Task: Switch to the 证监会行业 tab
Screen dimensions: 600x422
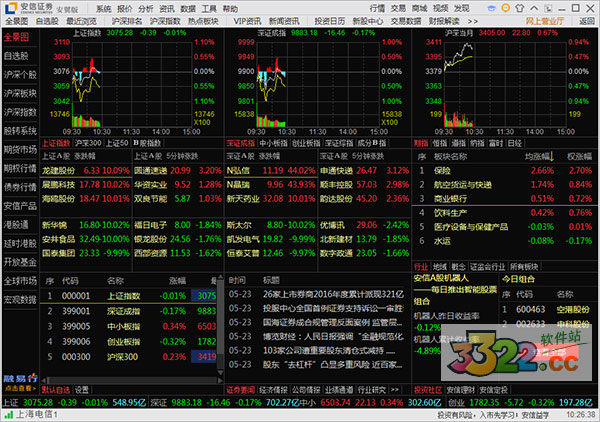Action: coord(487,267)
